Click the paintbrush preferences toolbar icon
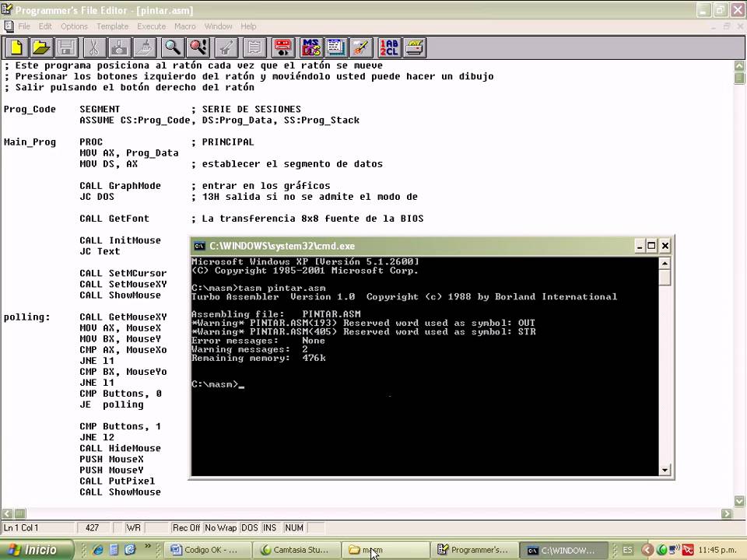 click(x=361, y=47)
